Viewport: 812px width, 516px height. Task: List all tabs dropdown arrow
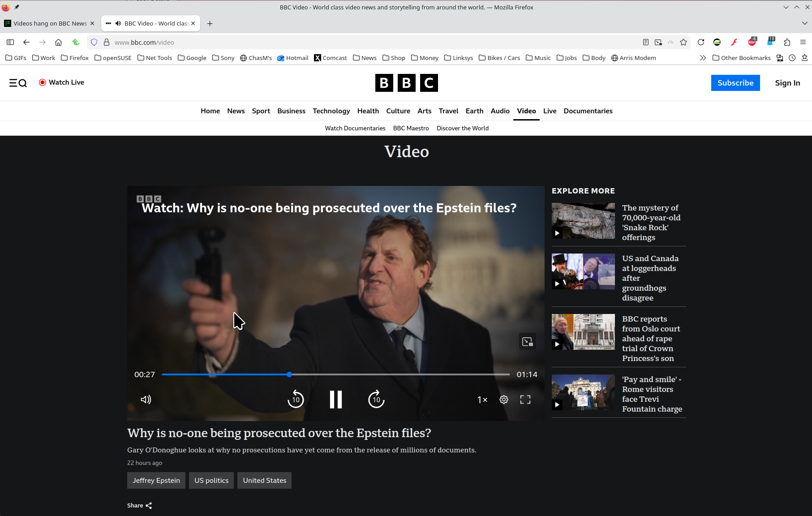tap(804, 23)
